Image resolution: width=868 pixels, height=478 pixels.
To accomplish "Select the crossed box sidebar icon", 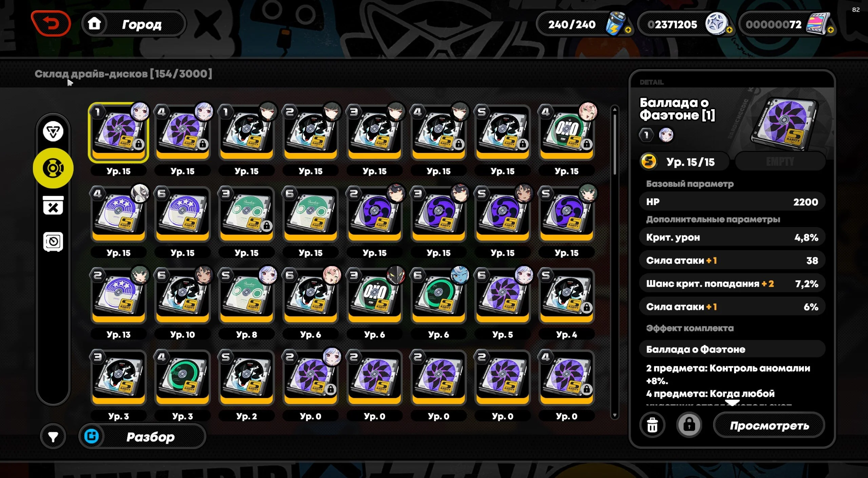I will pos(53,205).
